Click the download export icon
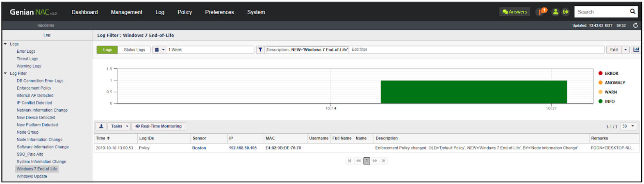This screenshot has width=644, height=184. tap(101, 126)
